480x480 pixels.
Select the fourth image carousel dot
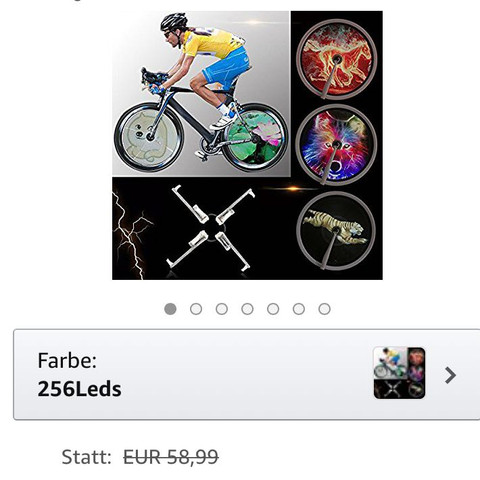click(x=247, y=309)
